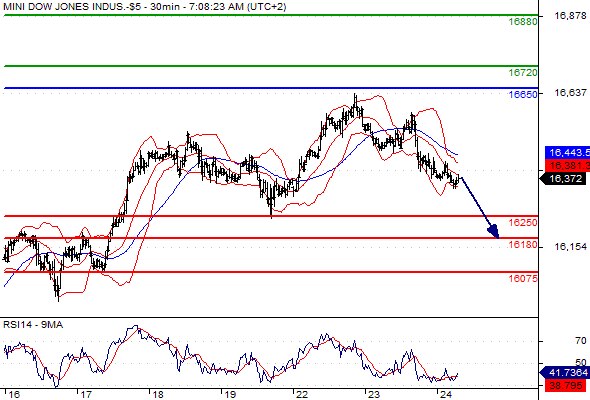
Task: Select the red 16075 support label
Action: click(523, 278)
